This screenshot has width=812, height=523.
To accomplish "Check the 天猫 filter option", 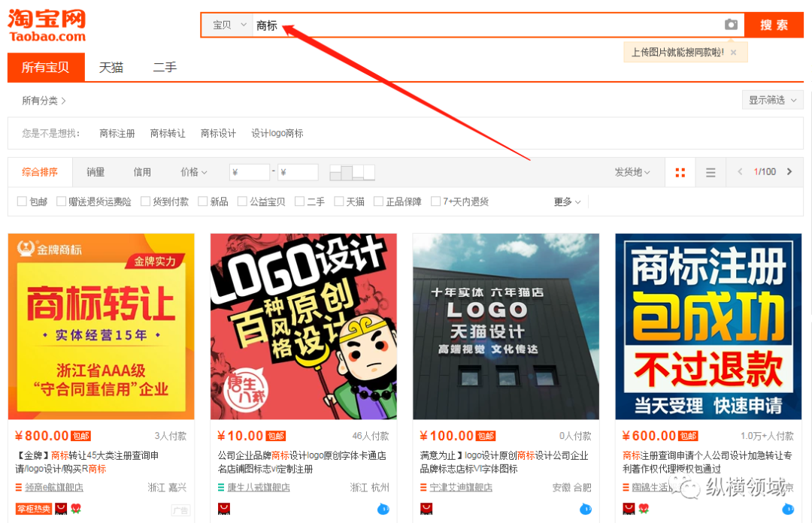I will coord(340,201).
